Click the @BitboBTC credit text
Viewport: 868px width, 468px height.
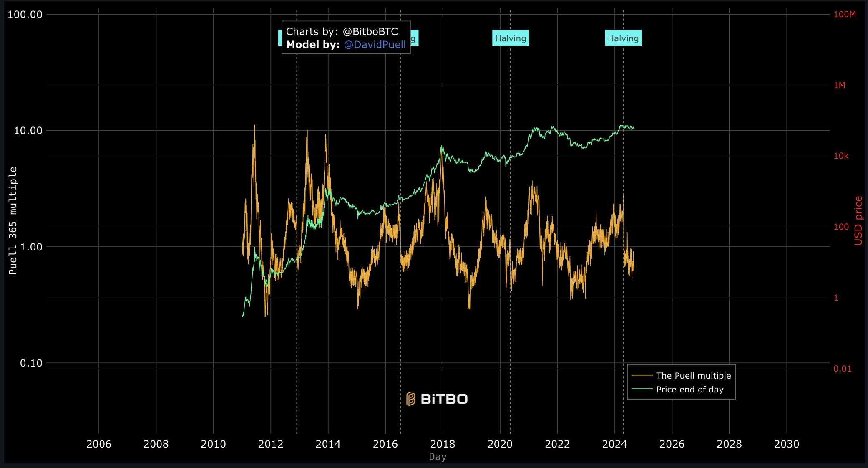370,32
